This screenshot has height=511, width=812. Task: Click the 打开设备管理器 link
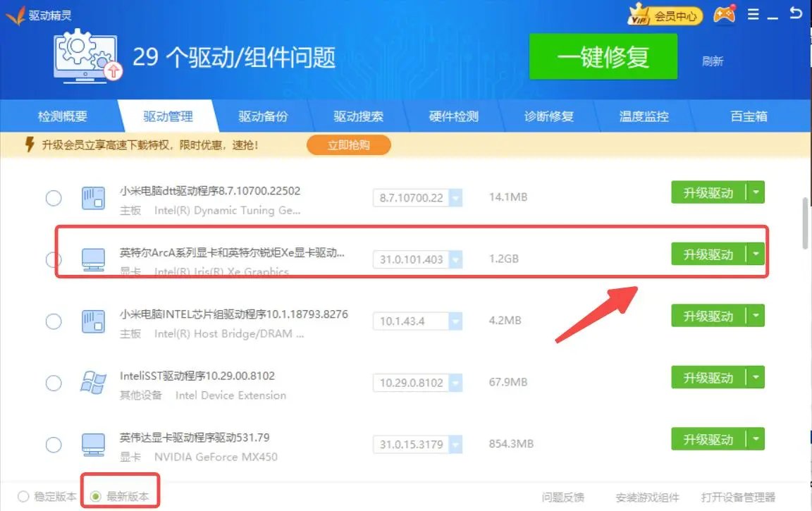pos(738,497)
